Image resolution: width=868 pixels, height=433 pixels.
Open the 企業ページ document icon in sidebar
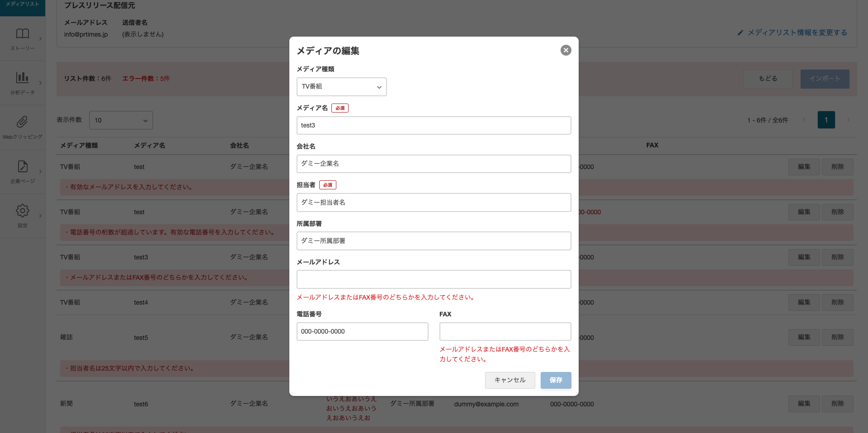(x=23, y=166)
